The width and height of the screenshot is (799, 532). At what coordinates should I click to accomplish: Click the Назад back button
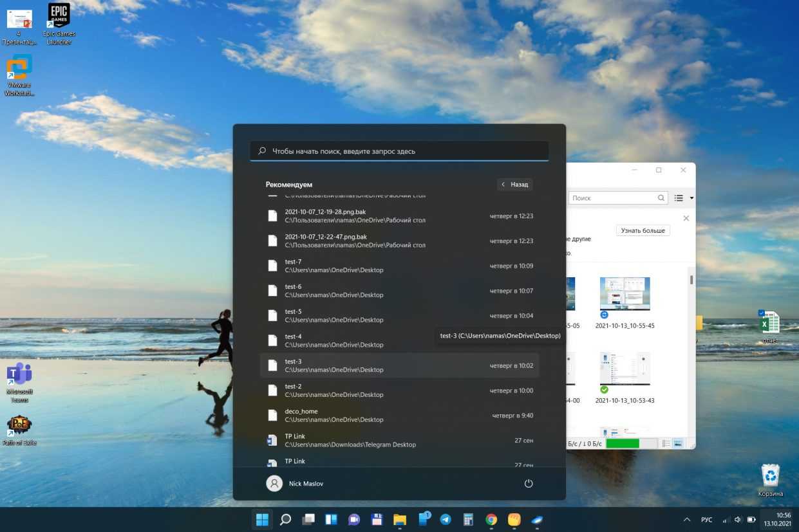click(514, 184)
